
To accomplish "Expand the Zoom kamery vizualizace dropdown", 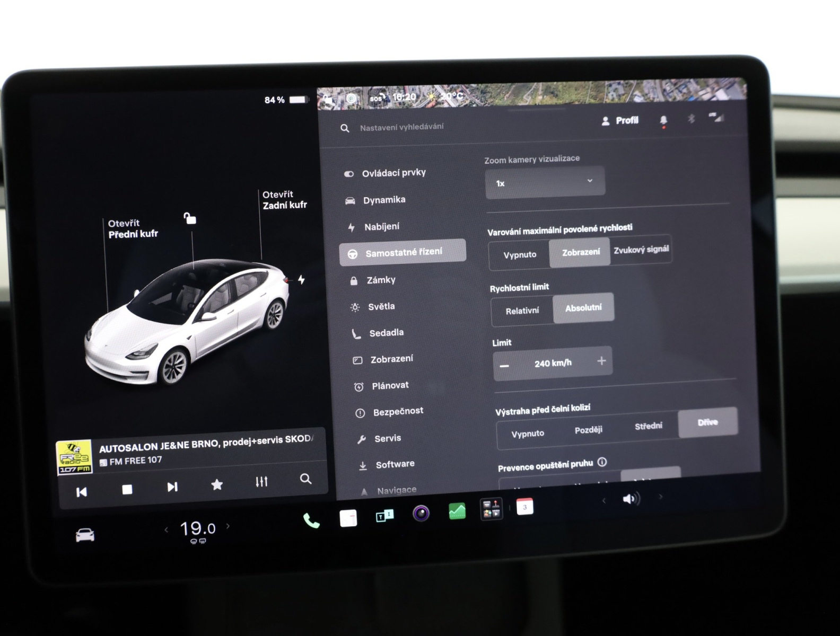I will [545, 182].
